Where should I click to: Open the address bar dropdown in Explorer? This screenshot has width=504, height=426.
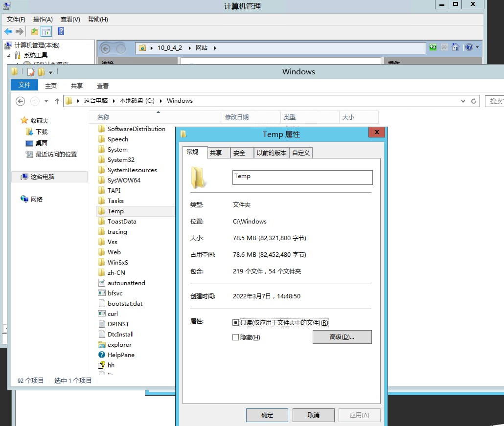pyautogui.click(x=463, y=101)
